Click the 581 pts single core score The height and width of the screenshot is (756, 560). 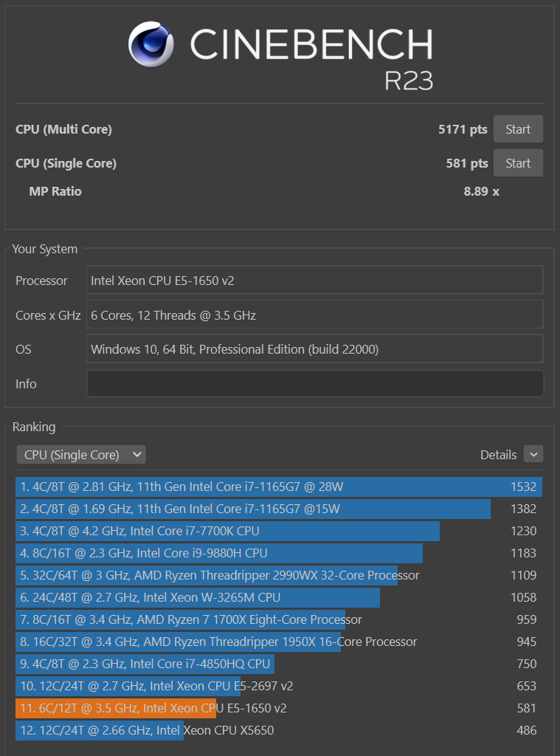coord(467,163)
